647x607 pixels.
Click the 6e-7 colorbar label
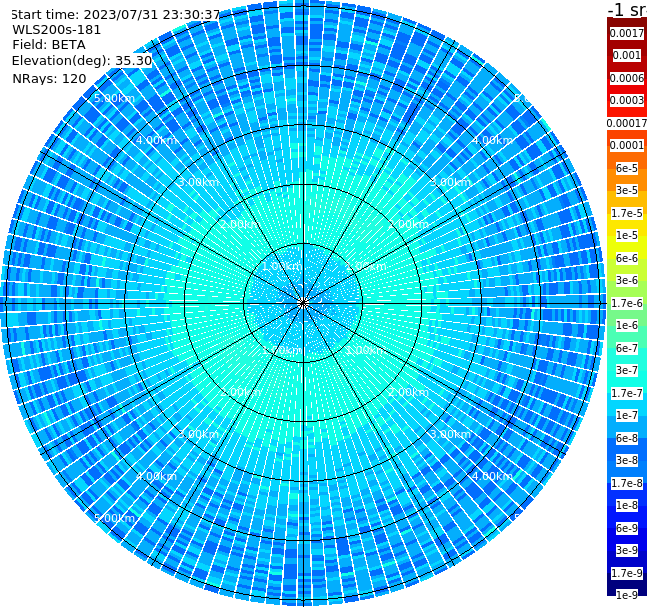(627, 348)
